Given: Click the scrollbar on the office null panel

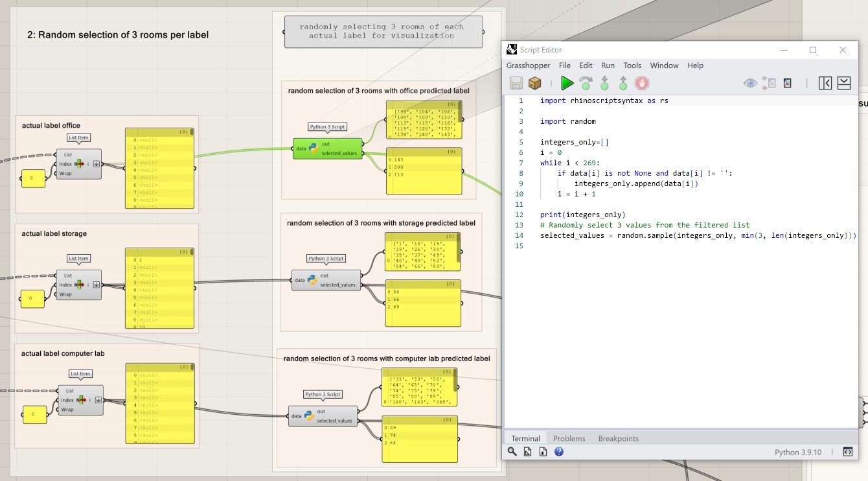Looking at the screenshot, I should (x=192, y=132).
